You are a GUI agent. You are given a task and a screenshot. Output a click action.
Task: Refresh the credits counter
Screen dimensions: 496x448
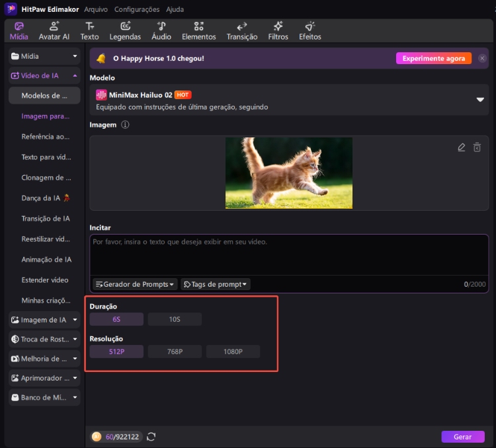point(151,437)
